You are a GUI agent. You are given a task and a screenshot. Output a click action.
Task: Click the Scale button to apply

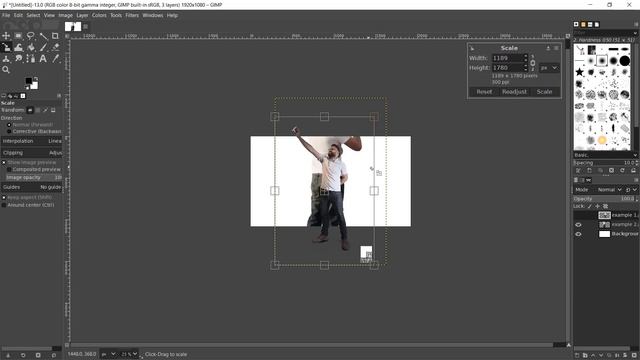coord(544,92)
